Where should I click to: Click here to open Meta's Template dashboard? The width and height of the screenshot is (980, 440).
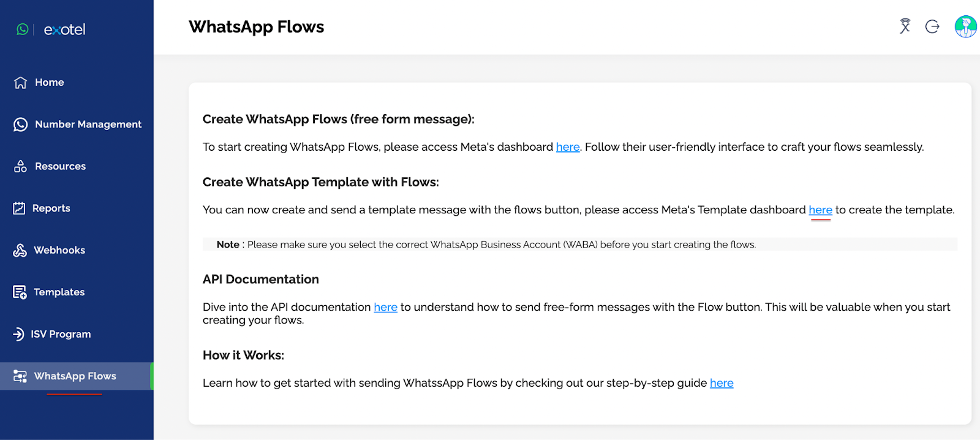tap(820, 210)
